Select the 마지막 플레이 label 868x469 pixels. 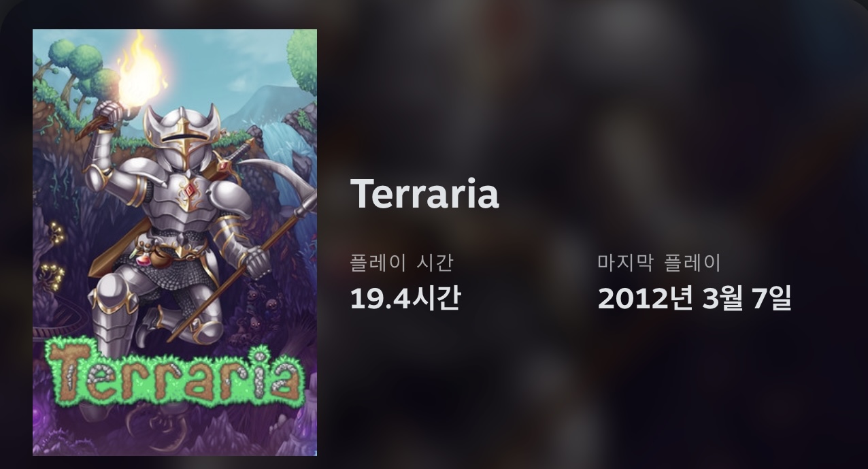(659, 262)
